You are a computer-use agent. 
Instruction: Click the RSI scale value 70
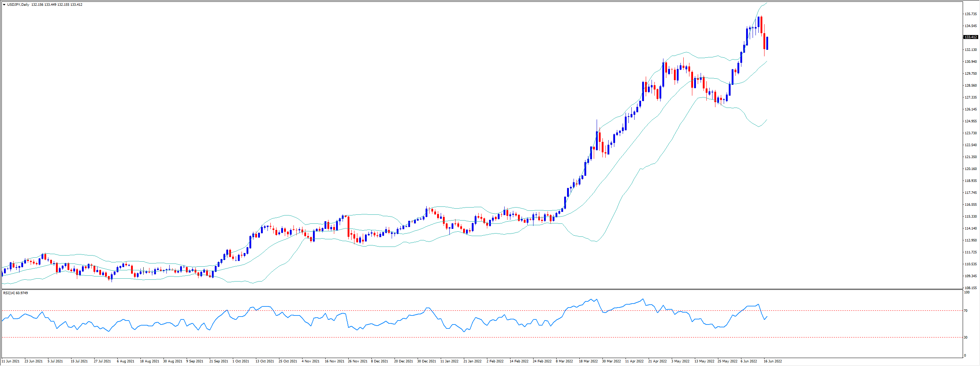pyautogui.click(x=966, y=311)
